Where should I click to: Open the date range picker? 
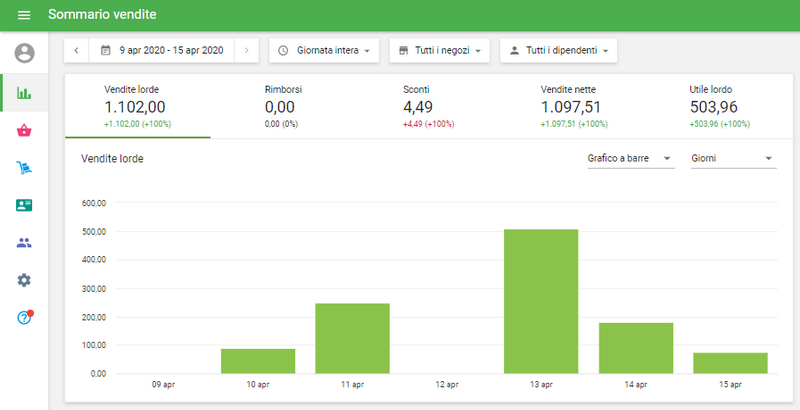tap(162, 50)
